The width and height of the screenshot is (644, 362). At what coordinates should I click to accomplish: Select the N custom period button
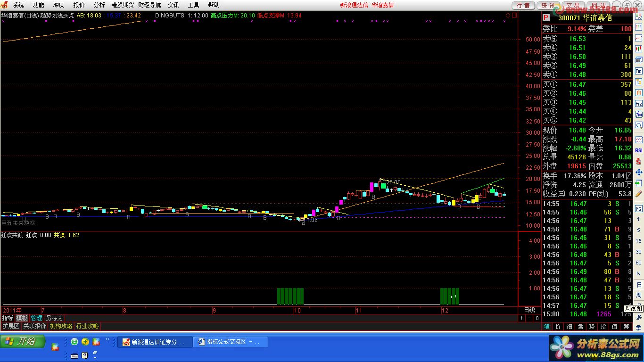638,273
